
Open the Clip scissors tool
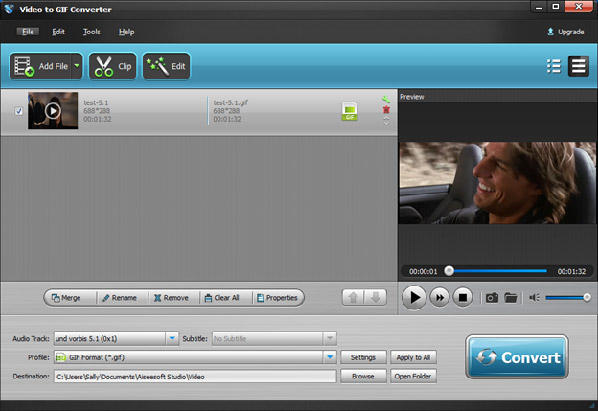(x=113, y=66)
